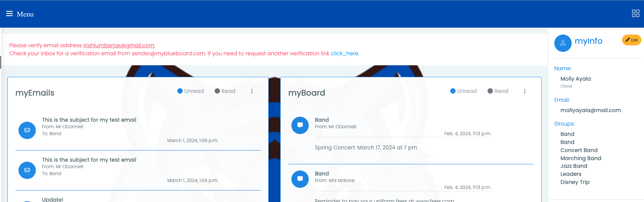Screen dimensions: 644x202
Task: Toggle Unread filter in myBoard
Action: (463, 91)
